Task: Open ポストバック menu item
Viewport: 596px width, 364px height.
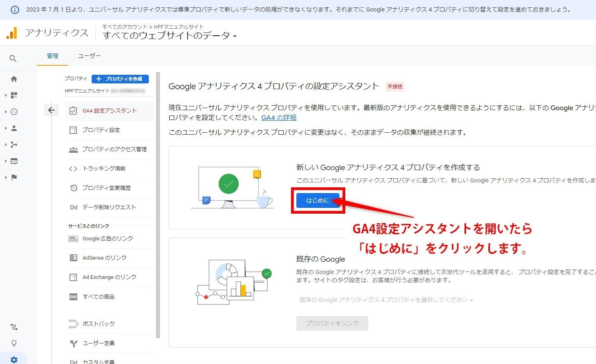Action: (109, 324)
